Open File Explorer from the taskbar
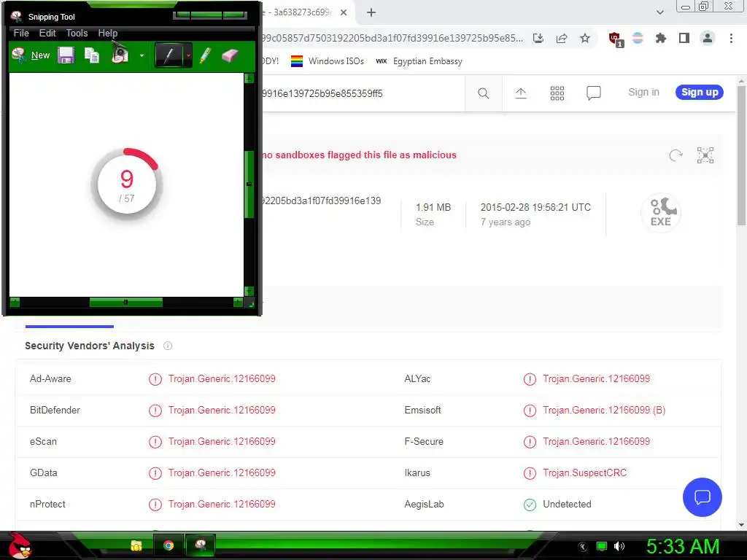747x560 pixels. click(136, 545)
